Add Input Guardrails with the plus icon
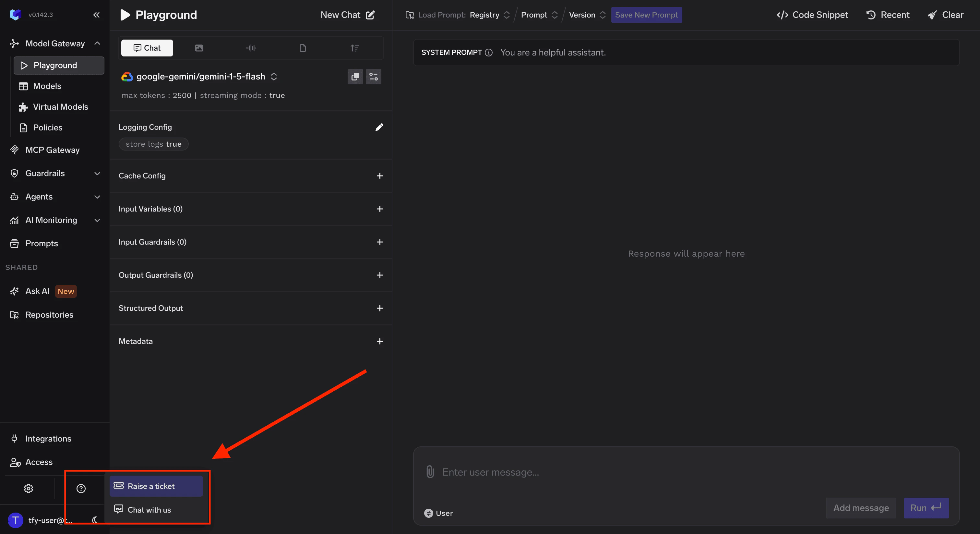Screen dimensions: 980x534 pos(380,242)
